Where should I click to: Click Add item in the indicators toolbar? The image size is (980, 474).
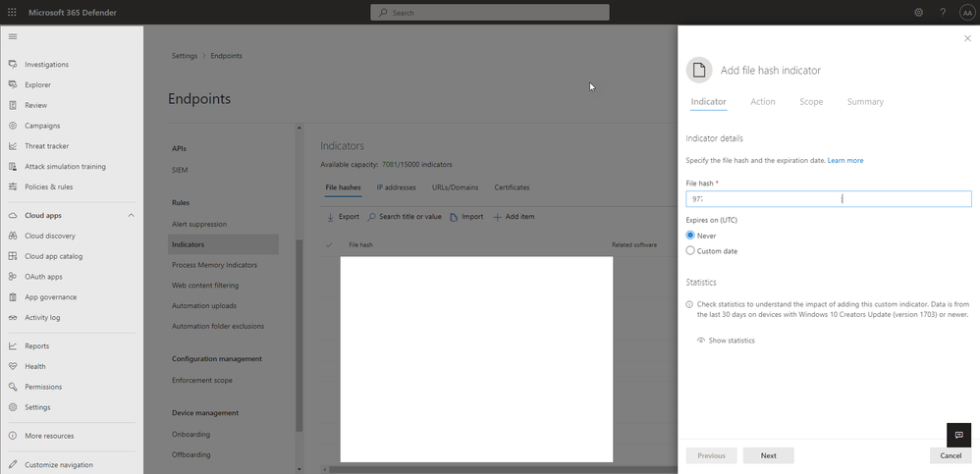coord(514,217)
